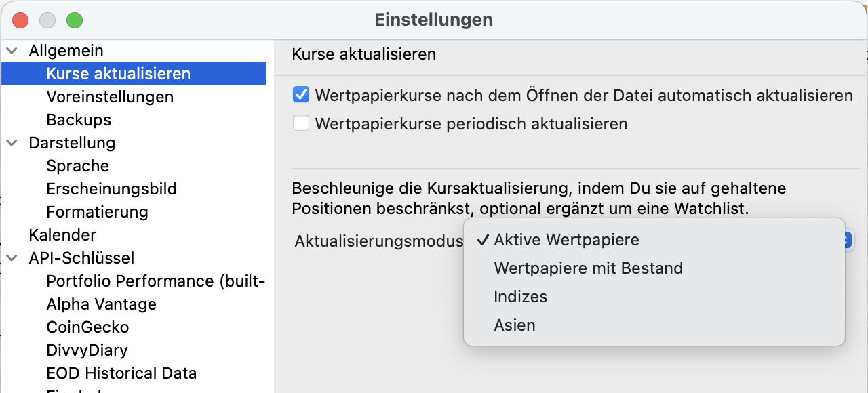Open DivvyDiary API key settings
Viewport: 868px width, 393px height.
(87, 350)
